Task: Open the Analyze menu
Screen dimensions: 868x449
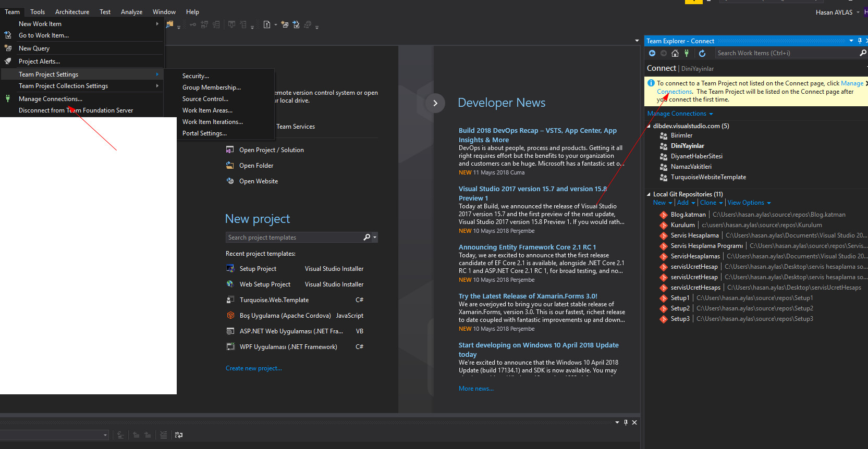Action: pyautogui.click(x=131, y=12)
